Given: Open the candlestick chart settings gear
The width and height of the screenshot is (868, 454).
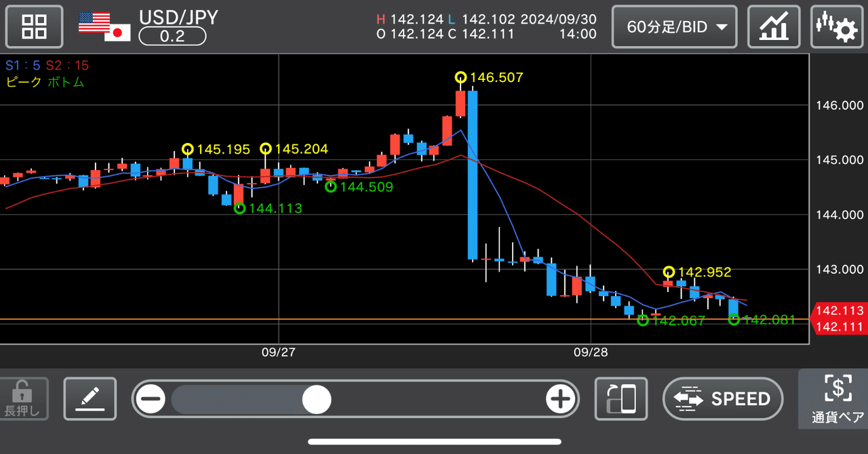Looking at the screenshot, I should [x=837, y=26].
